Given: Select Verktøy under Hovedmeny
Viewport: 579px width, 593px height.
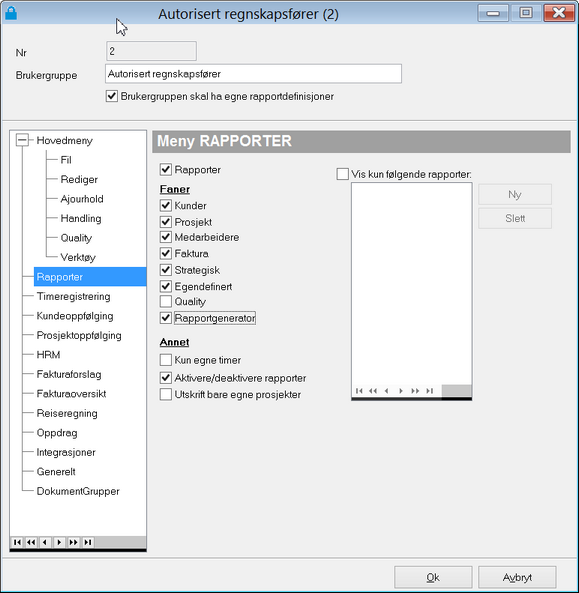Looking at the screenshot, I should click(x=78, y=257).
